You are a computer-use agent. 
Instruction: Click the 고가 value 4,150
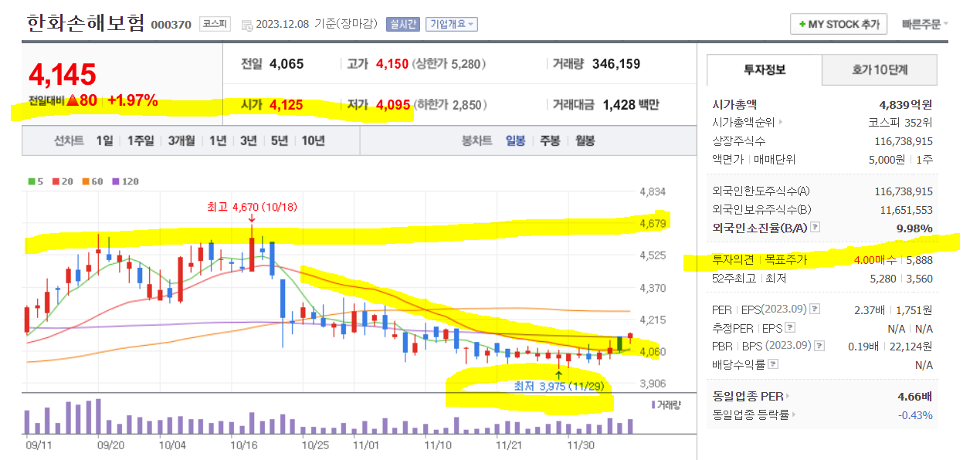(392, 64)
